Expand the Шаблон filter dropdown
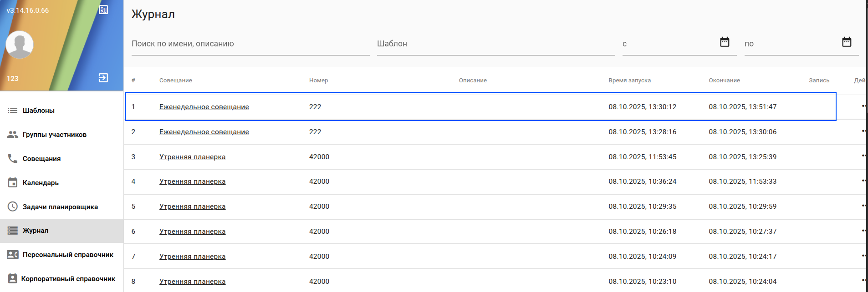Image resolution: width=868 pixels, height=292 pixels. [495, 44]
